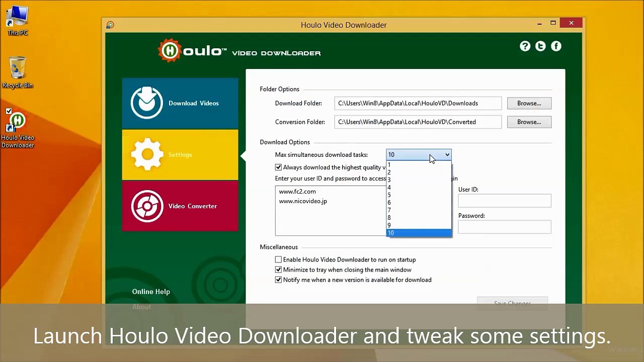The width and height of the screenshot is (644, 362).
Task: Click the Video Converter disc icon
Action: click(147, 206)
